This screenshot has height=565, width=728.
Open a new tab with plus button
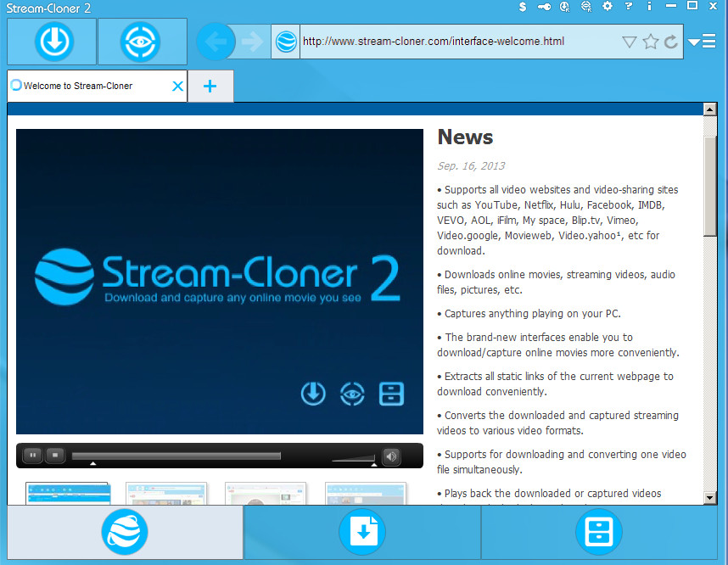click(210, 86)
